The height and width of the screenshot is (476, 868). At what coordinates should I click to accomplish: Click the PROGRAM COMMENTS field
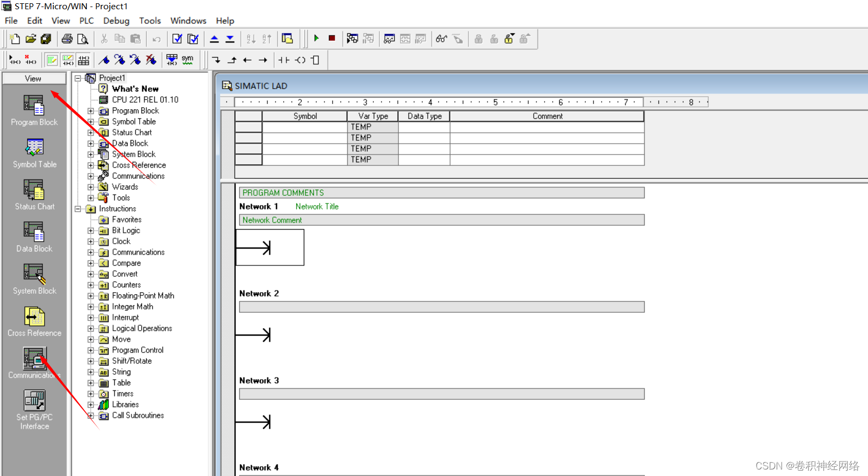pyautogui.click(x=442, y=193)
